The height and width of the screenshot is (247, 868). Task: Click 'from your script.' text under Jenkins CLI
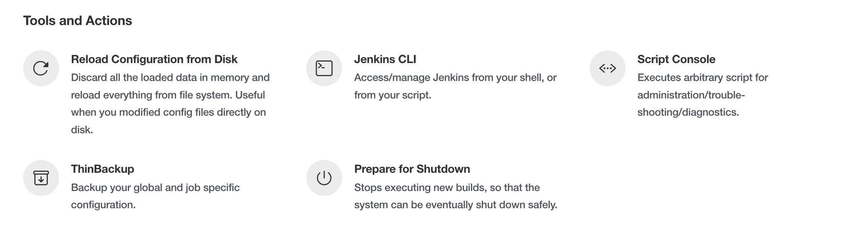(x=393, y=95)
